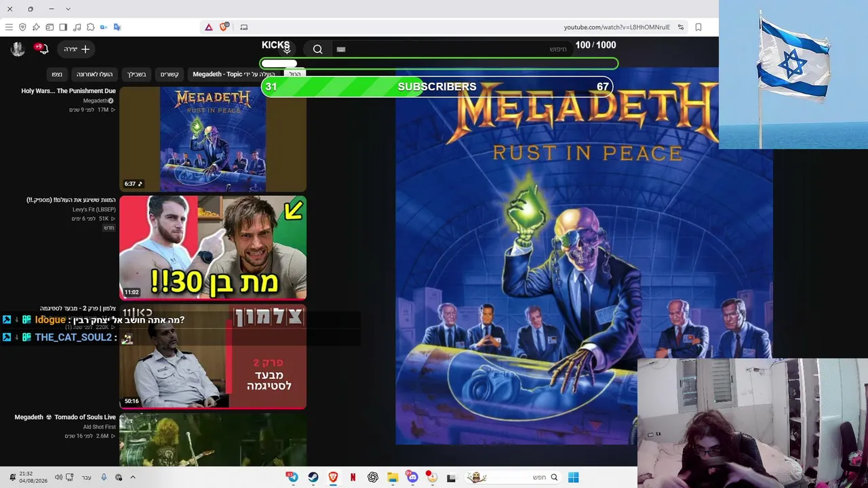This screenshot has height=488, width=868.
Task: Open the Tornado of Souls Live thumbnail
Action: tap(213, 440)
